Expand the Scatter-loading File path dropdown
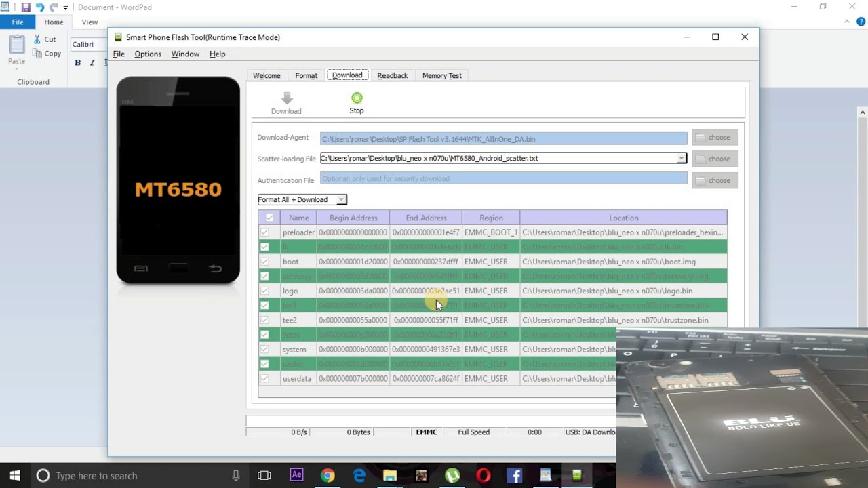 [x=681, y=159]
